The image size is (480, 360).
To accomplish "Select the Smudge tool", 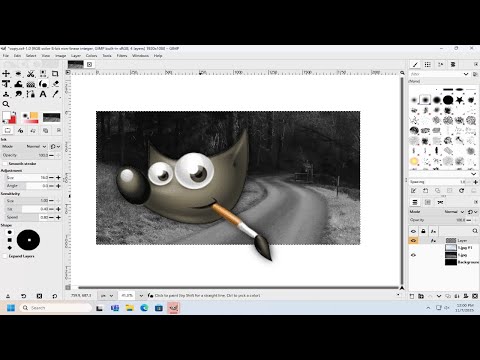I will point(18,94).
